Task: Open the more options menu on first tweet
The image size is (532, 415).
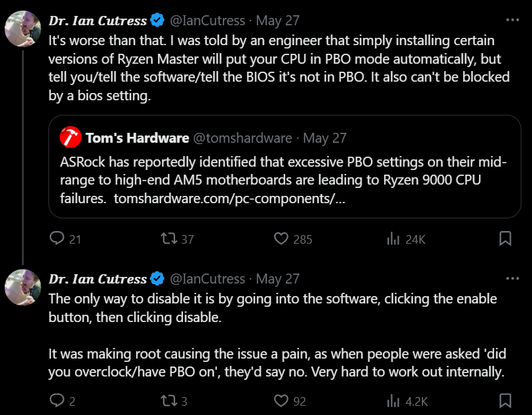Action: (512, 20)
